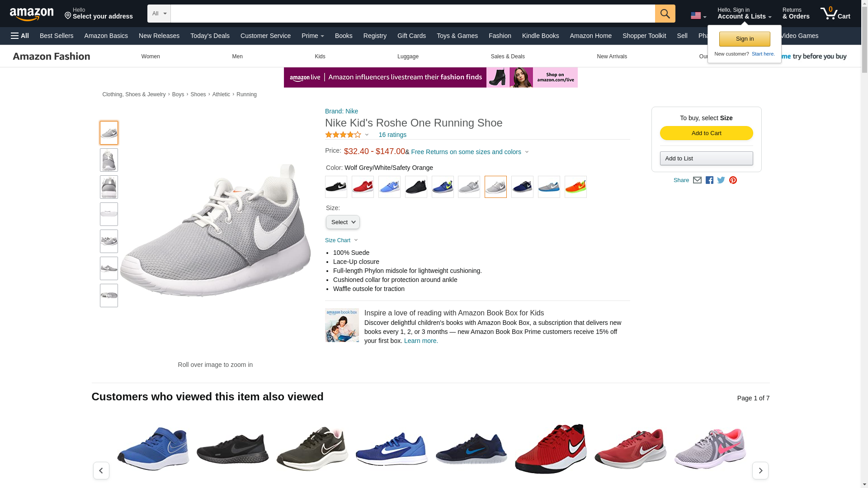Screen dimensions: 868x488
Task: Open the shopping cart icon
Action: coord(835,14)
